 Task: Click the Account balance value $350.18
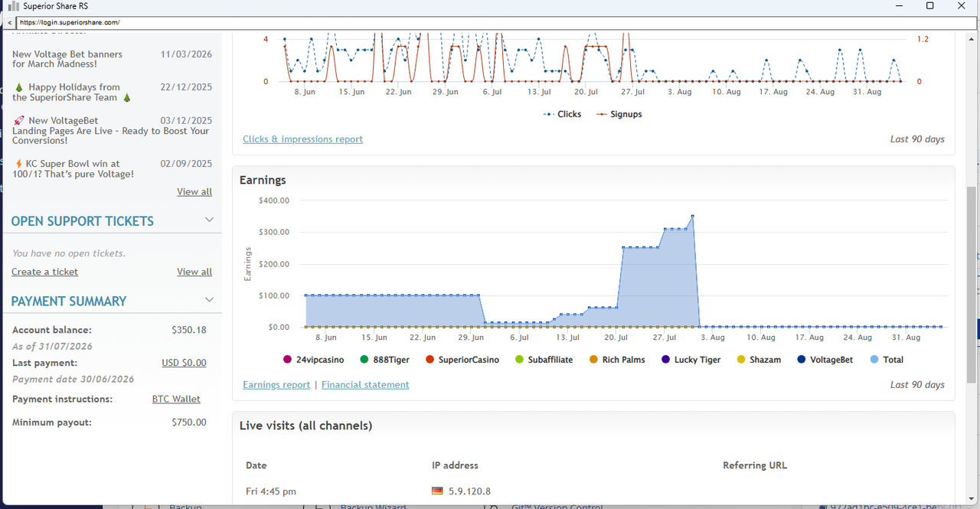[189, 330]
